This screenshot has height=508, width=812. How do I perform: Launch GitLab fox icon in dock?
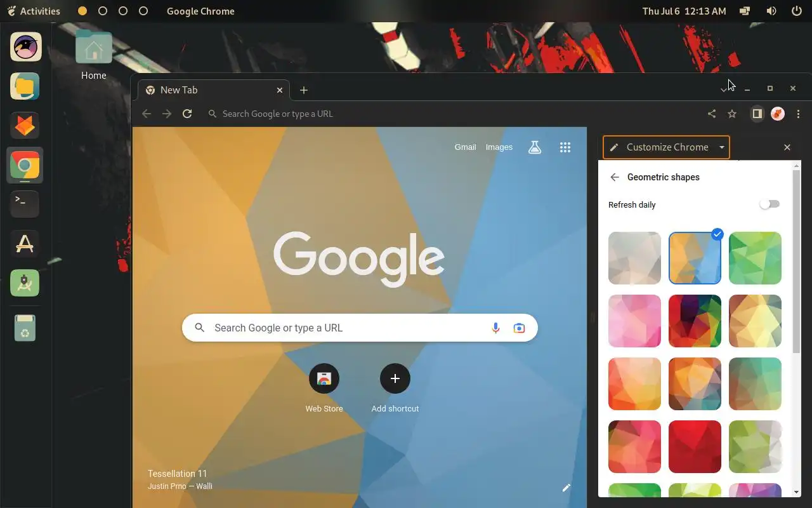(25, 126)
